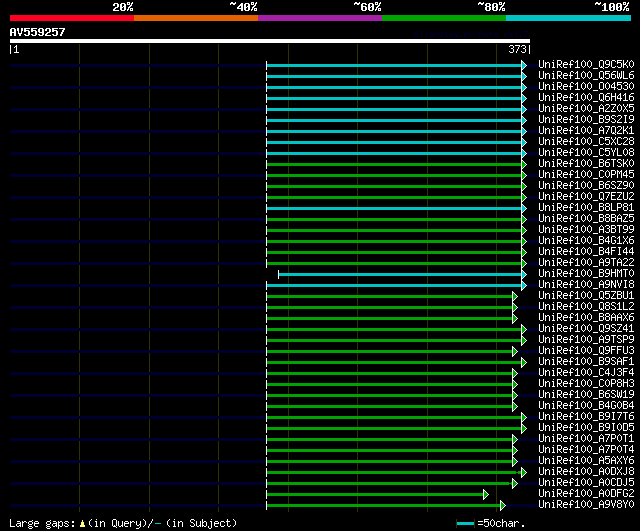Select the cyan ~100% identity color band
This screenshot has height=531, width=640.
point(569,18)
